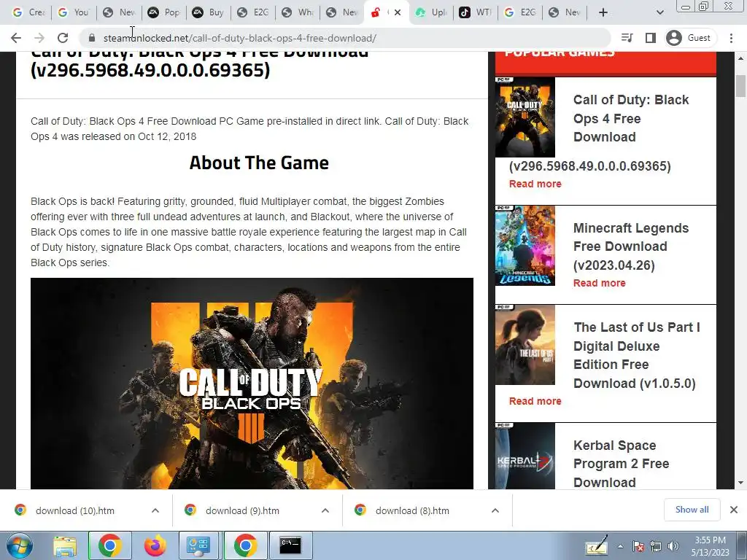Click Read more under Minecraft Legends
747x560 pixels.
click(x=600, y=283)
